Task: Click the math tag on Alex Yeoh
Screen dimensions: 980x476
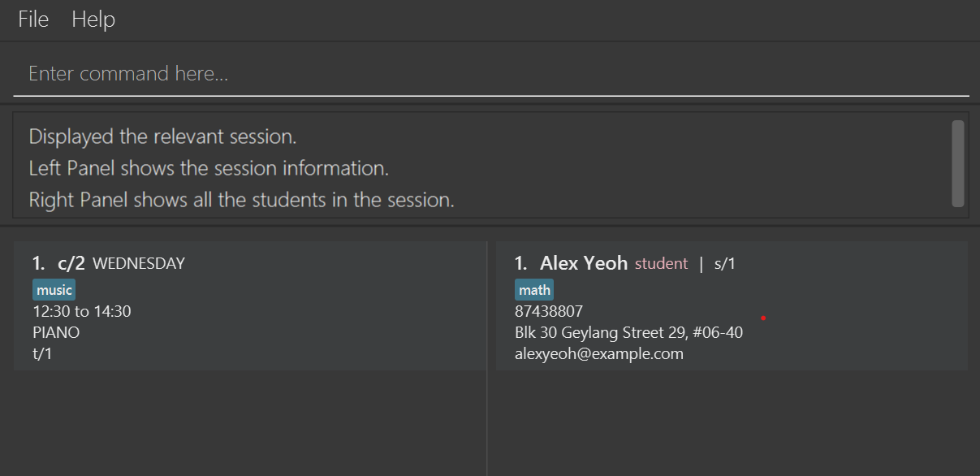Action: 534,290
